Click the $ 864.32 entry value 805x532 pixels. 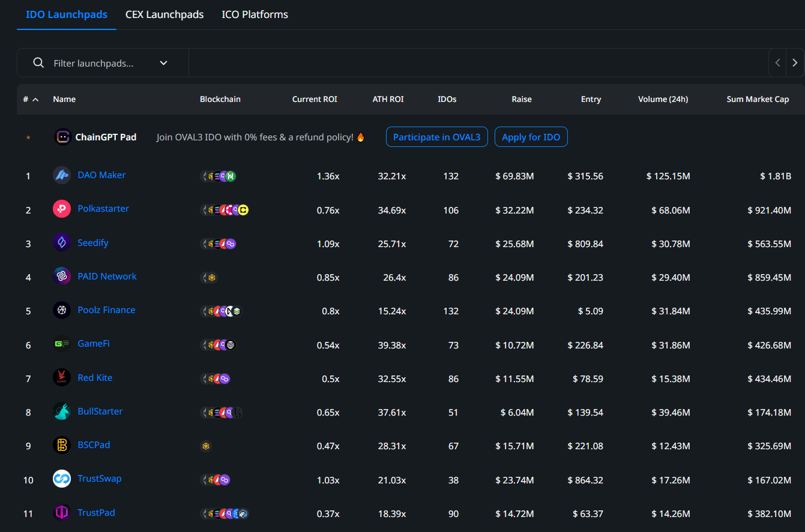pyautogui.click(x=585, y=480)
